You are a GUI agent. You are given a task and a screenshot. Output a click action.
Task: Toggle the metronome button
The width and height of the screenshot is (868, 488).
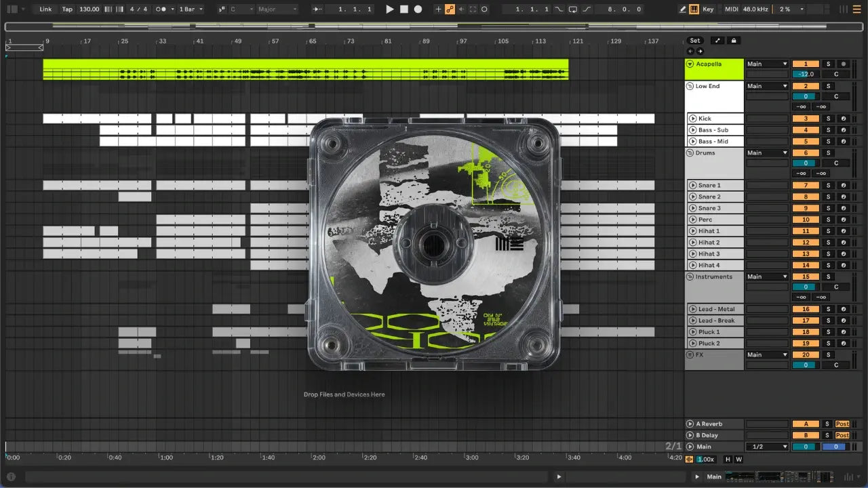162,9
